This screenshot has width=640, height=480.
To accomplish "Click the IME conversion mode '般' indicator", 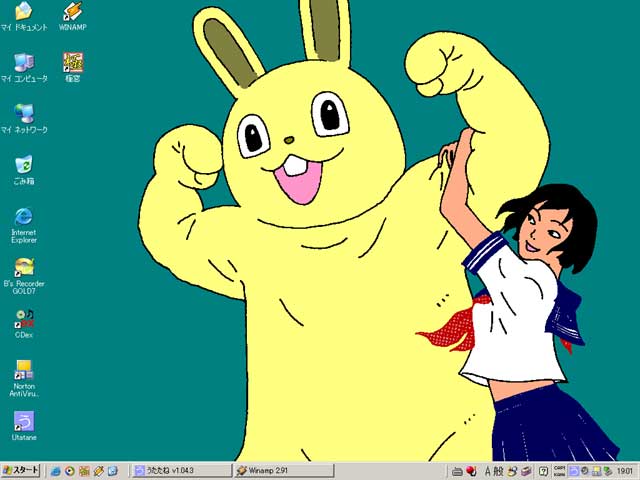I will pos(498,470).
